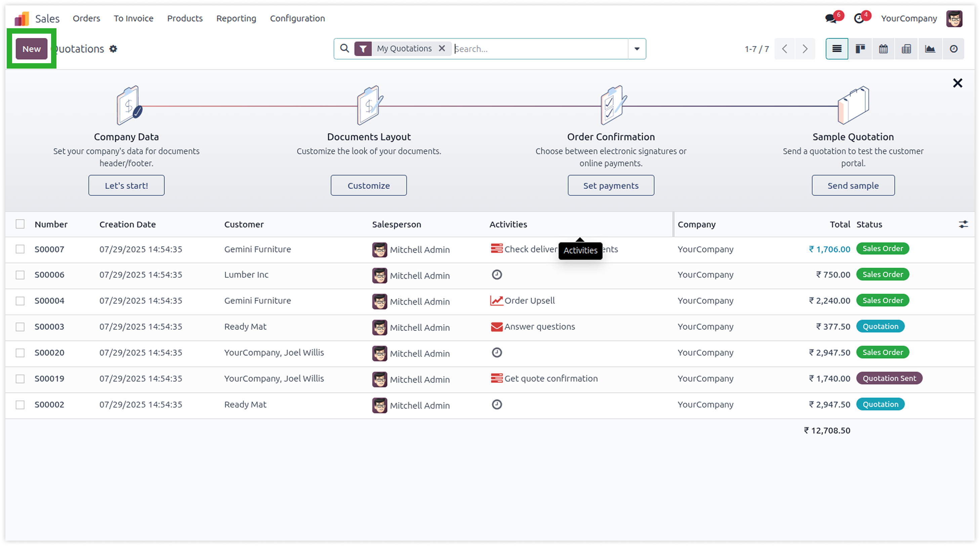
Task: Open order S00019
Action: [49, 379]
